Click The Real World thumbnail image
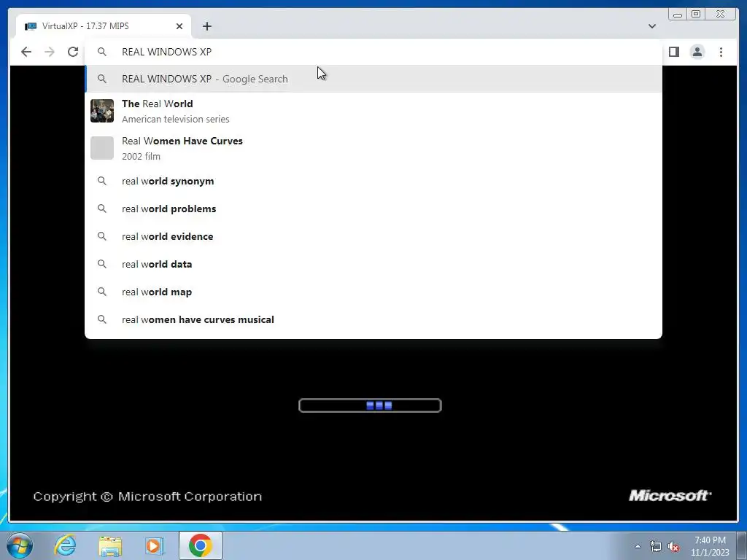Image resolution: width=747 pixels, height=560 pixels. pyautogui.click(x=102, y=111)
